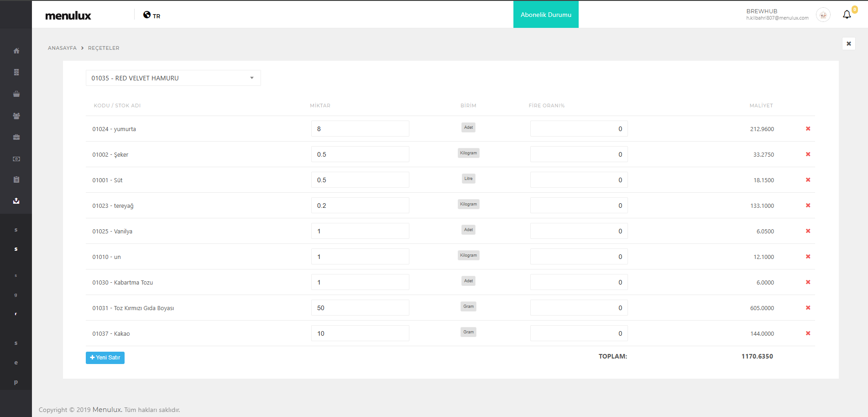Remove the Kakao ingredient row

[x=808, y=333]
